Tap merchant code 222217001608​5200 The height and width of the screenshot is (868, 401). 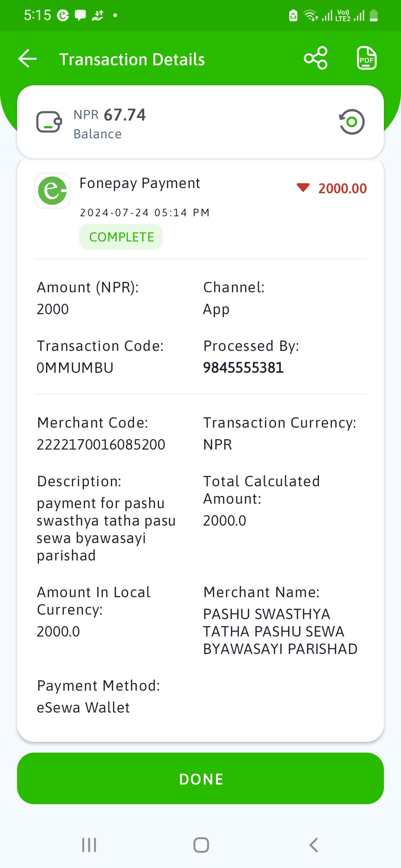tap(101, 444)
